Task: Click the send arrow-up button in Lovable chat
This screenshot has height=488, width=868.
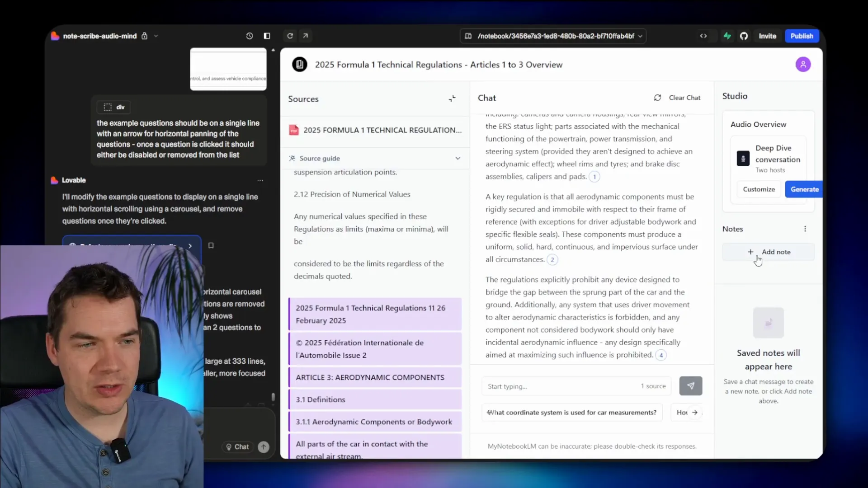Action: pos(264,447)
